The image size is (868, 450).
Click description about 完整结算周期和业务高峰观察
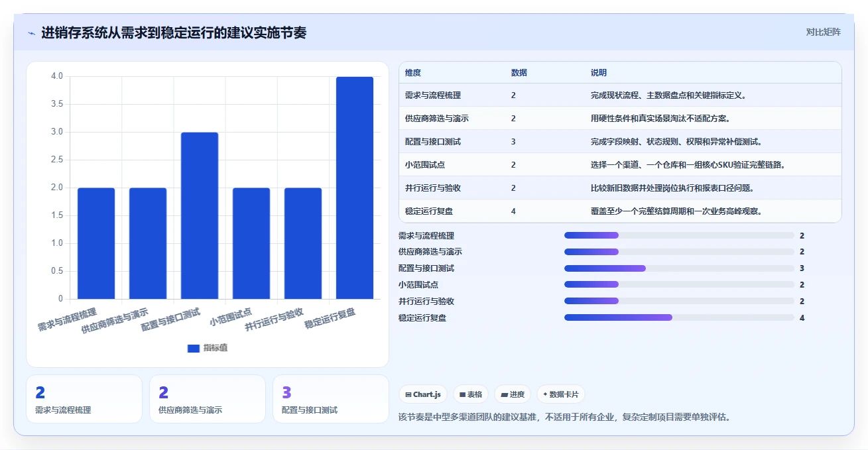click(676, 211)
